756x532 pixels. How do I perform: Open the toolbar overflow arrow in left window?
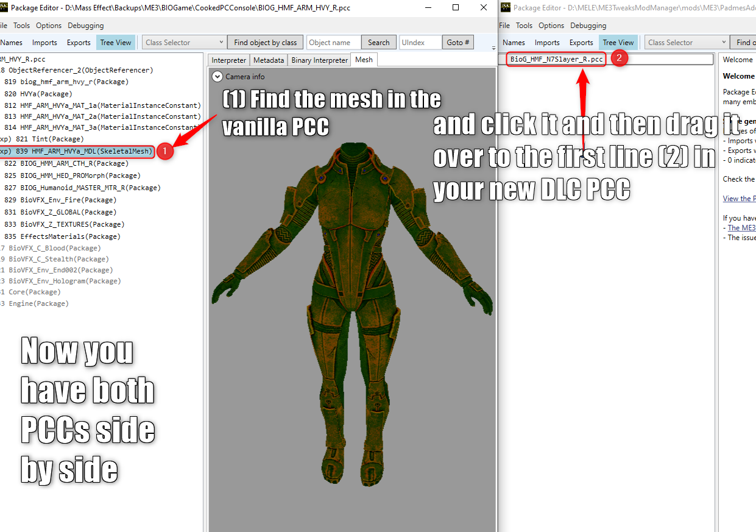[x=493, y=47]
